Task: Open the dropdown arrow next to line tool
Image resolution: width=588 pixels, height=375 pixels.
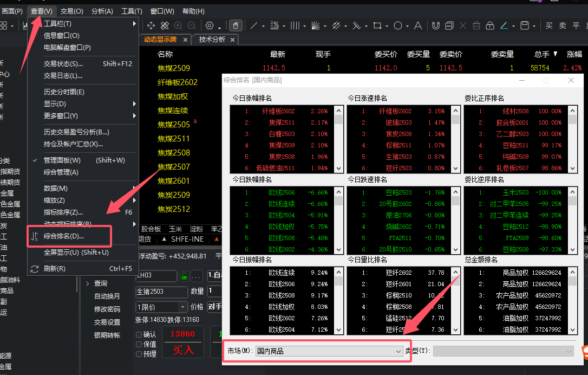Action: pos(263,26)
